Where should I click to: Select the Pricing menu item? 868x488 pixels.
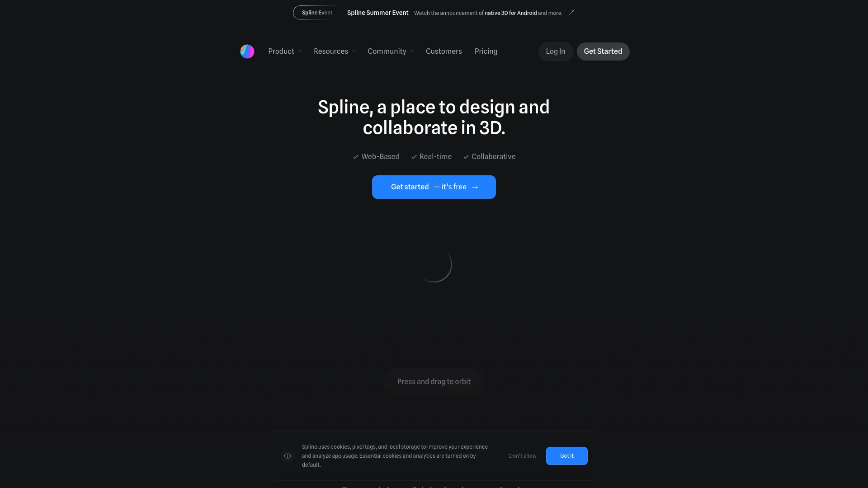(x=485, y=51)
